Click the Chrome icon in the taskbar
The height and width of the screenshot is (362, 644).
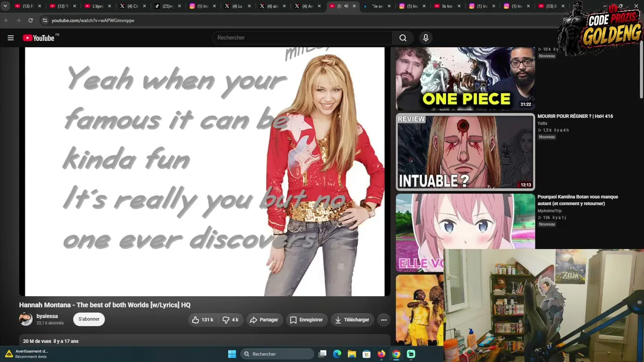pos(396,354)
